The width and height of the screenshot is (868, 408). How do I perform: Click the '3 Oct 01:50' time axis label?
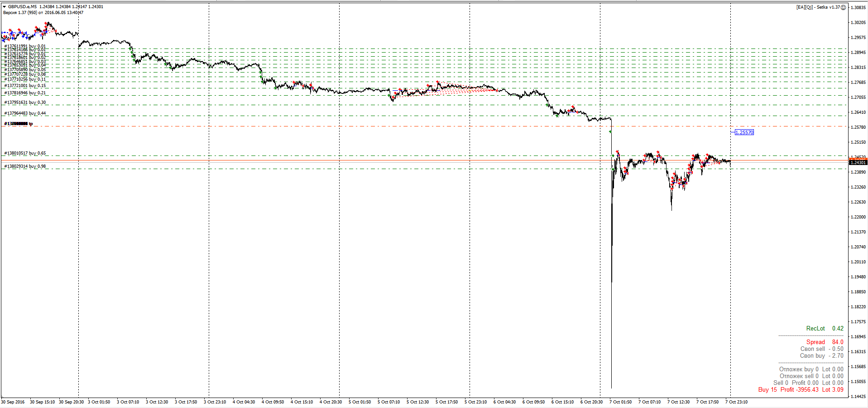(x=99, y=402)
